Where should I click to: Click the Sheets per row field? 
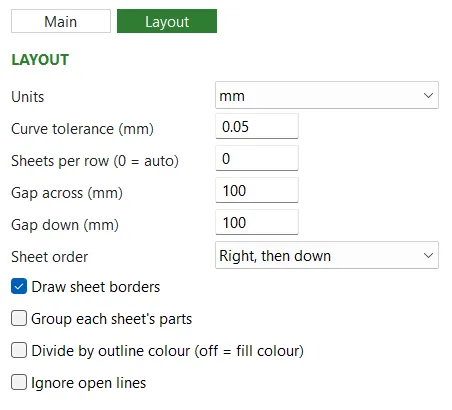pos(257,158)
